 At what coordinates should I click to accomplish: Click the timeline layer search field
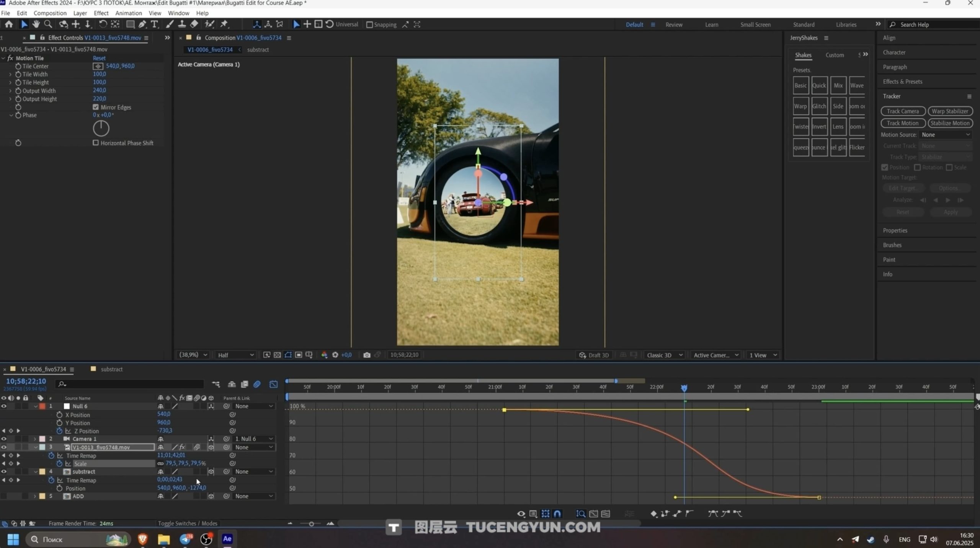click(x=130, y=384)
